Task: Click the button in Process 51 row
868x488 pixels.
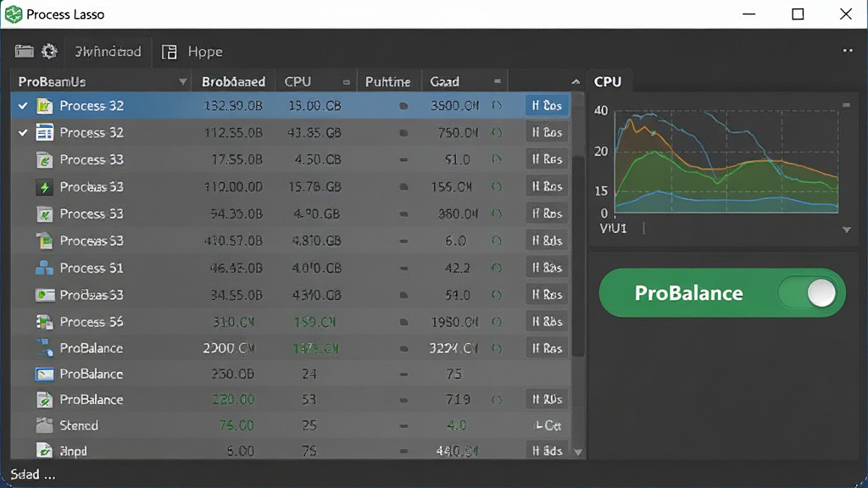Action: coord(547,268)
